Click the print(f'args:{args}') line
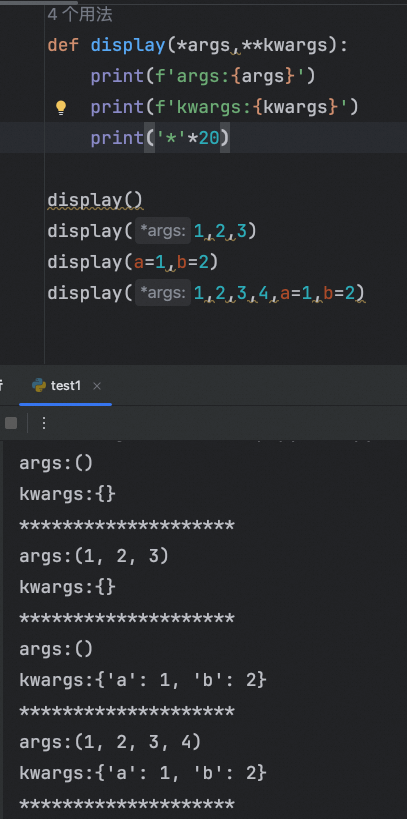Viewport: 407px width, 819px height. pos(203,76)
